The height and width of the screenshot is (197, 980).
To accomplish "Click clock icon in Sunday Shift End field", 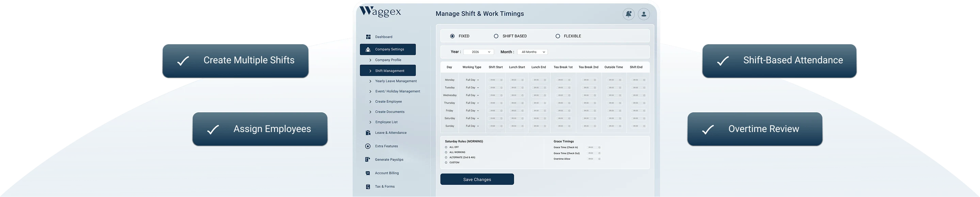I will pos(644,126).
